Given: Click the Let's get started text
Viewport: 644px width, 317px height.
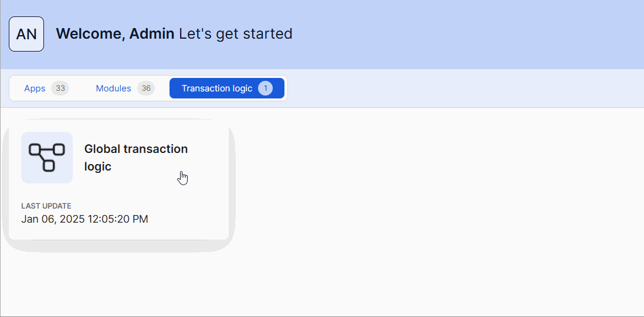Looking at the screenshot, I should point(235,34).
